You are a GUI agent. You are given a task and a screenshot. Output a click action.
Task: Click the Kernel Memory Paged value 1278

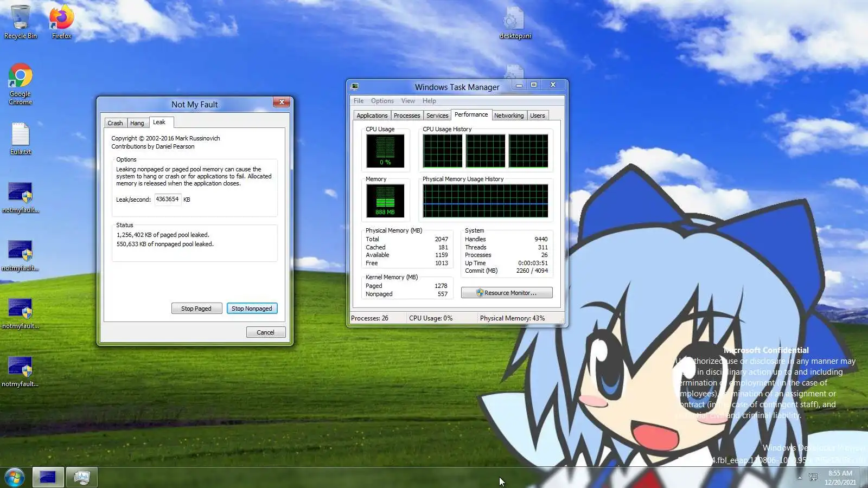[441, 286]
